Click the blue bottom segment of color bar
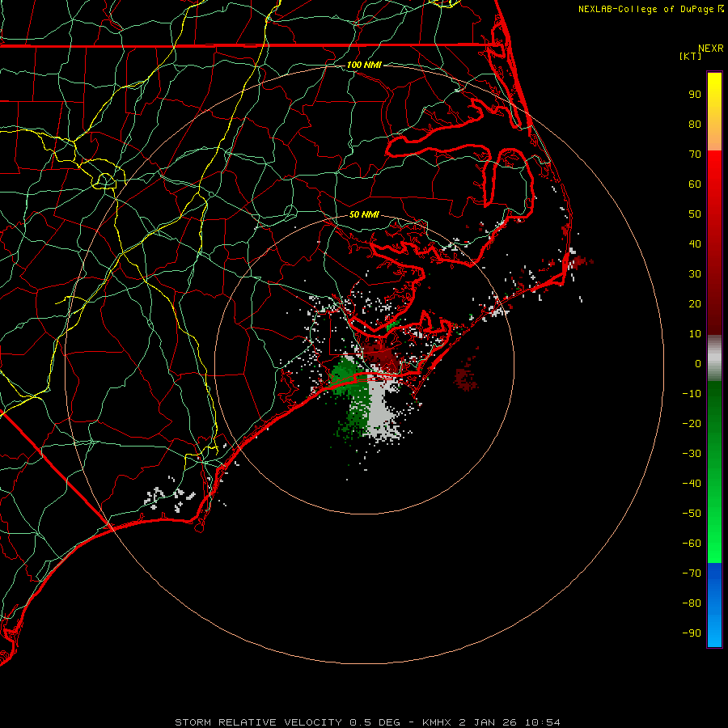The image size is (728, 728). coord(714,605)
